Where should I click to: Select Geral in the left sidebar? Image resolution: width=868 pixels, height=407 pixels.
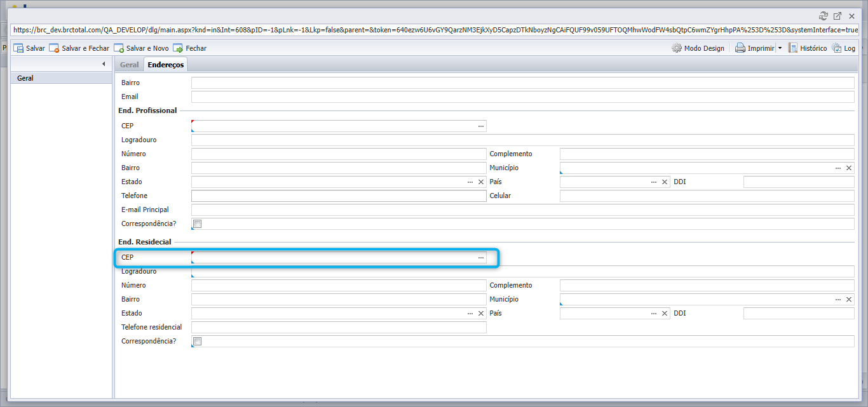tap(62, 78)
